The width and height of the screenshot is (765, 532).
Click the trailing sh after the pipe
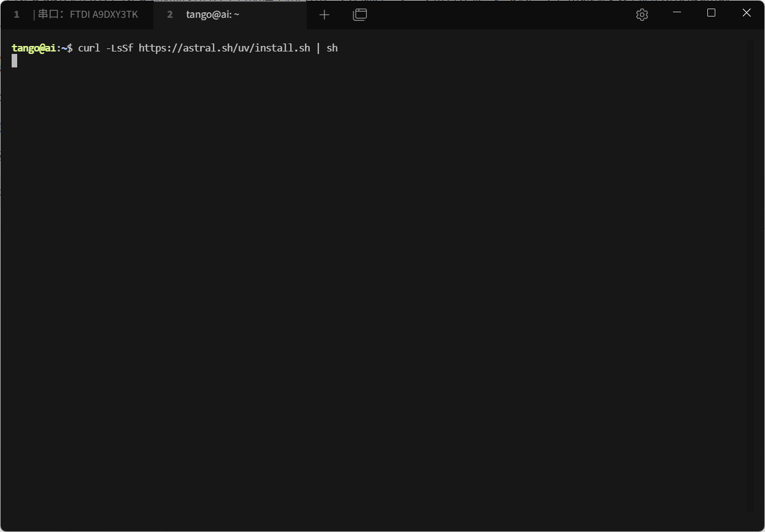(x=332, y=48)
